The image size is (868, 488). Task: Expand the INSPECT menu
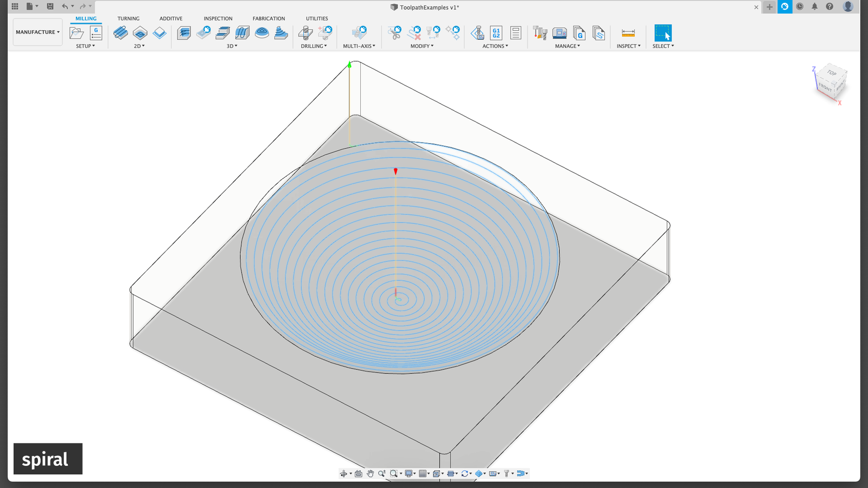coord(628,46)
